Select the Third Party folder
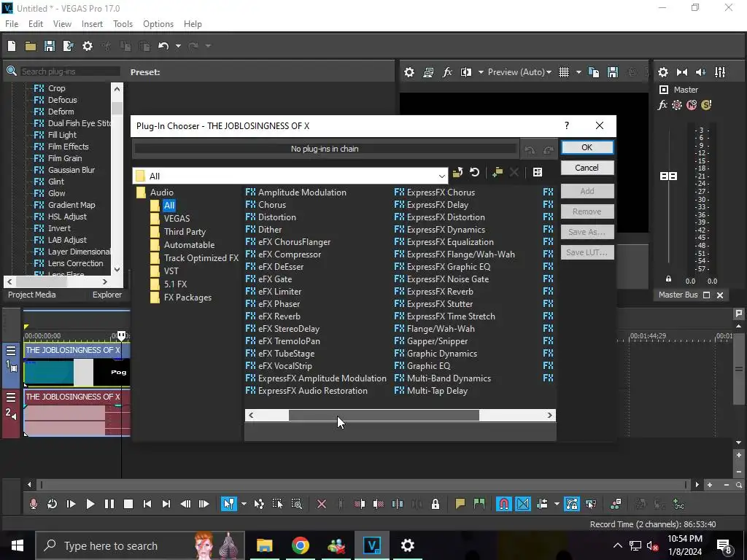The image size is (747, 560). pyautogui.click(x=185, y=232)
